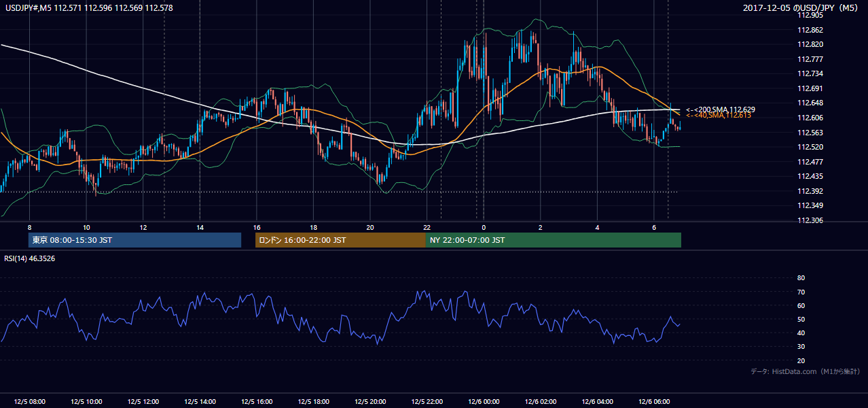Click price axis value 112.648
Image resolution: width=868 pixels, height=408 pixels.
811,103
